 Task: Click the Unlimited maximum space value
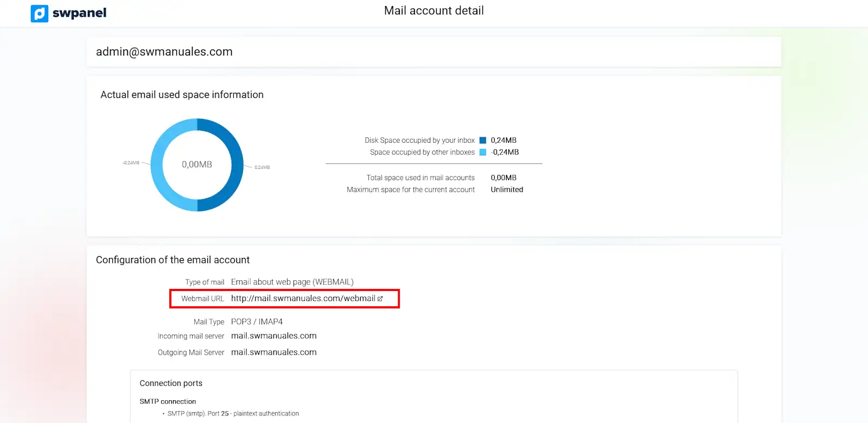click(x=507, y=190)
